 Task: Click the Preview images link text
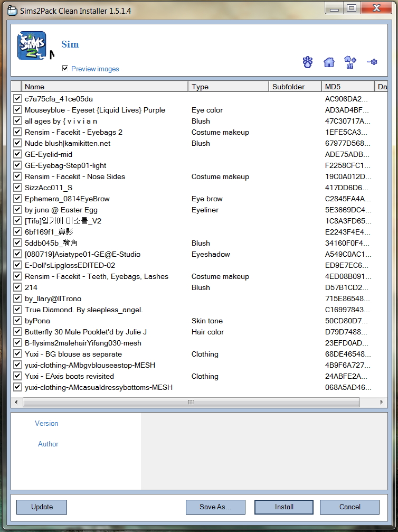[x=95, y=69]
